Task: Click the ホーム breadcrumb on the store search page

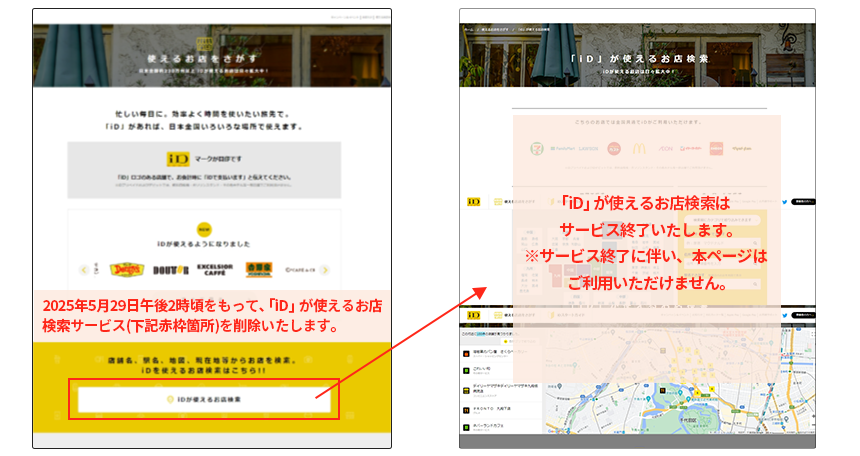Action: pos(469,29)
